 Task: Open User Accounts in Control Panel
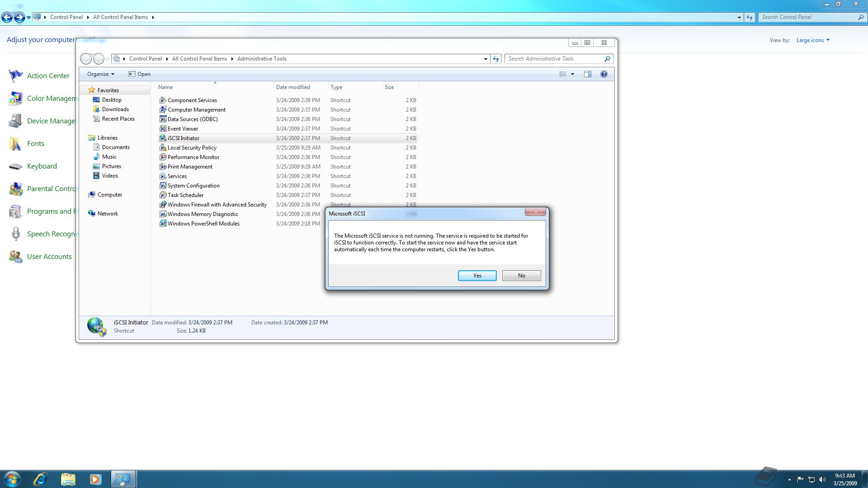click(x=40, y=257)
